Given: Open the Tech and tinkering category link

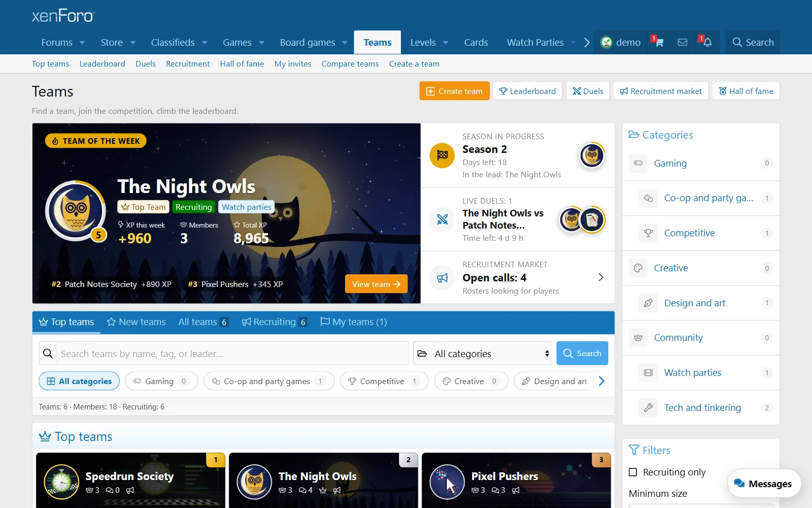Looking at the screenshot, I should (x=702, y=407).
